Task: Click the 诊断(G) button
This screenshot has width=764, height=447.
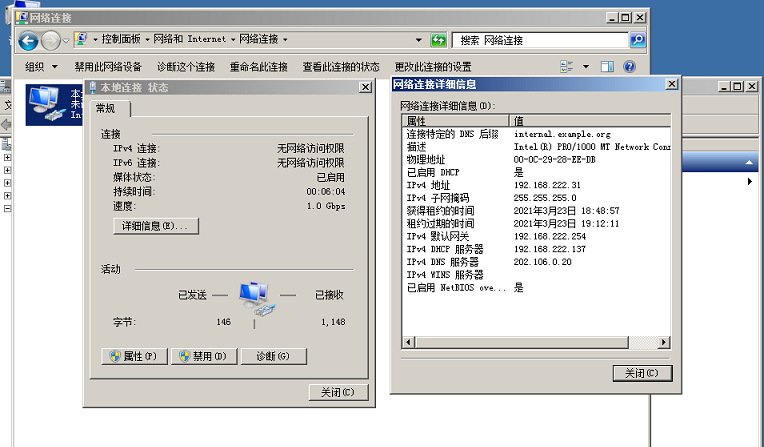Action: click(273, 356)
